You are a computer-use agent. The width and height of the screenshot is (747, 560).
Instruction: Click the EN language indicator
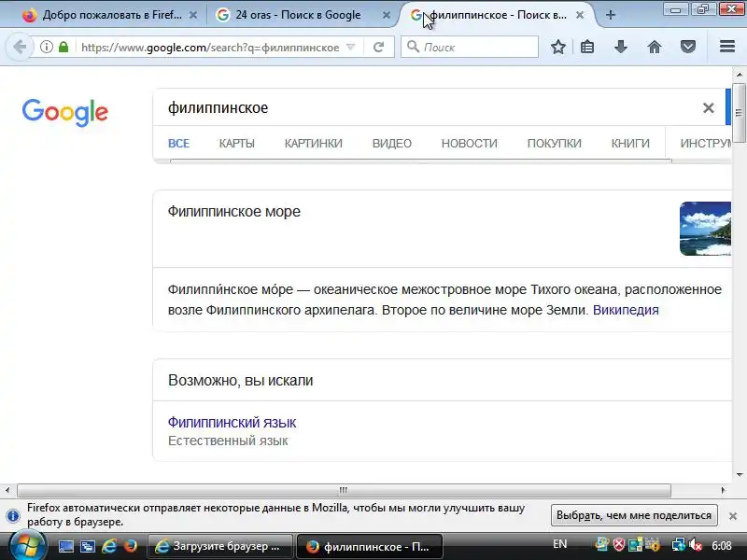click(559, 544)
